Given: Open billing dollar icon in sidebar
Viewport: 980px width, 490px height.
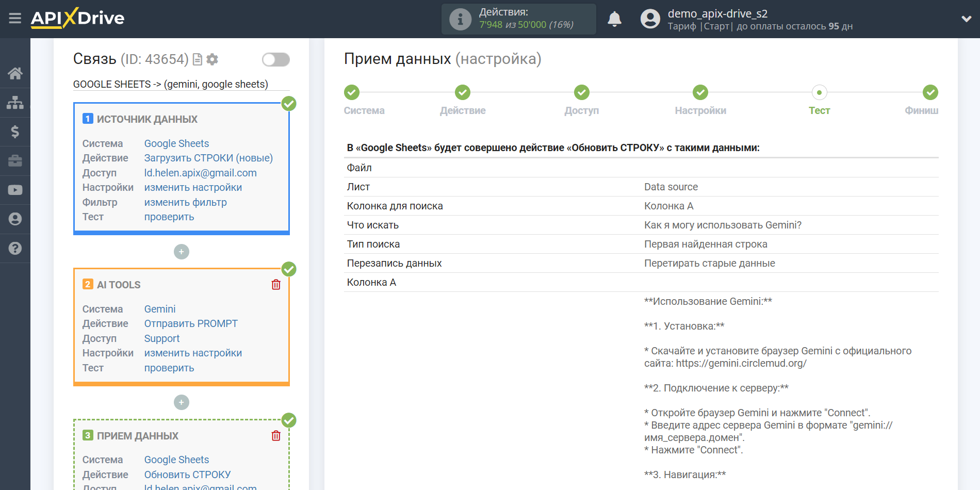Looking at the screenshot, I should [15, 132].
